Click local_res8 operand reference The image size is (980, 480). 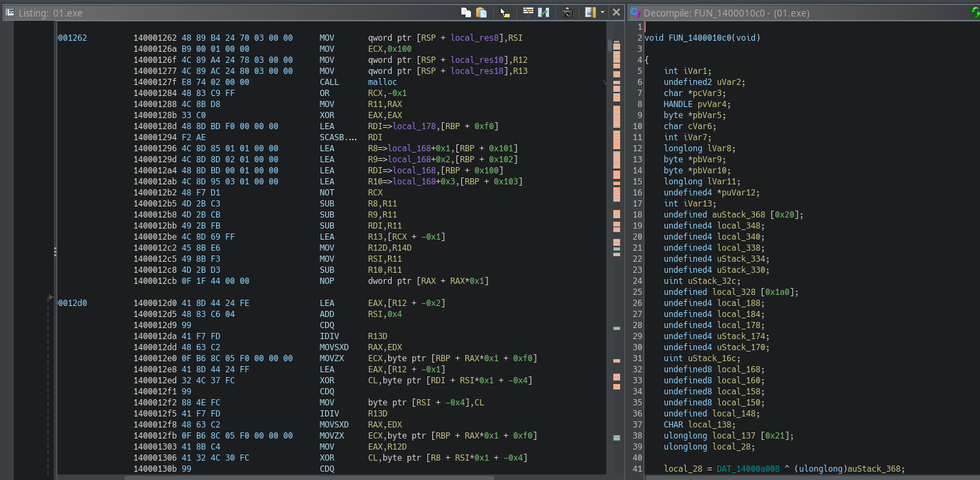tap(479, 38)
